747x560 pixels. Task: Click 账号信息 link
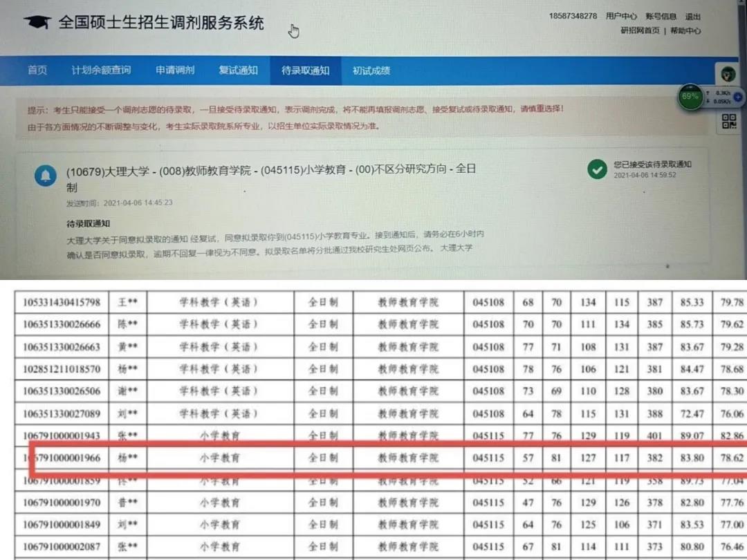click(661, 16)
